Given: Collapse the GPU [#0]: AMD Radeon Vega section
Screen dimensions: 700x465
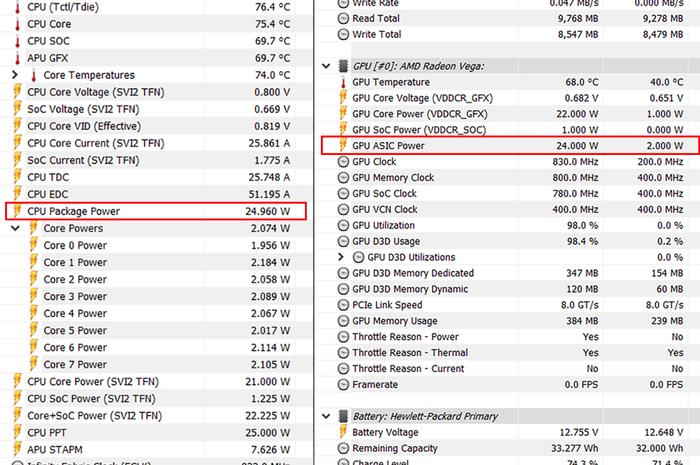Looking at the screenshot, I should 326,66.
